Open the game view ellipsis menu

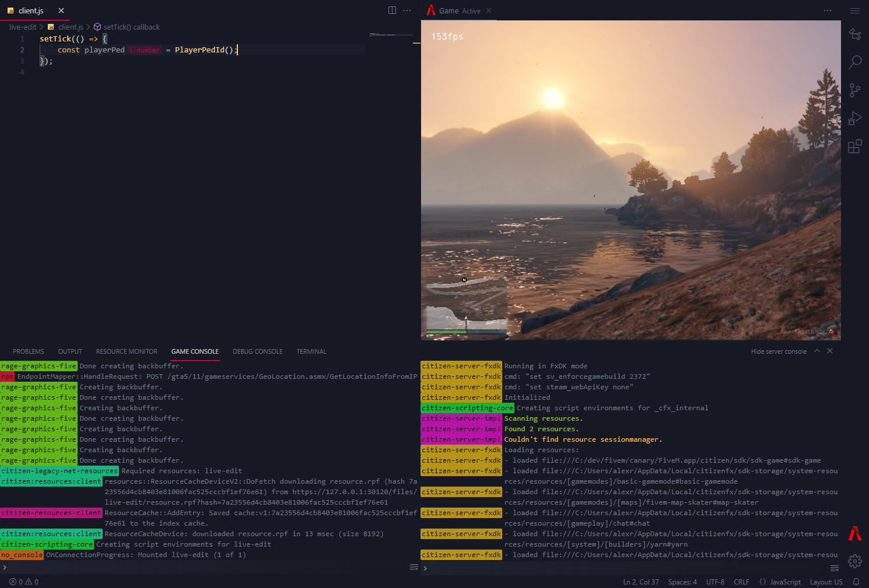[828, 10]
